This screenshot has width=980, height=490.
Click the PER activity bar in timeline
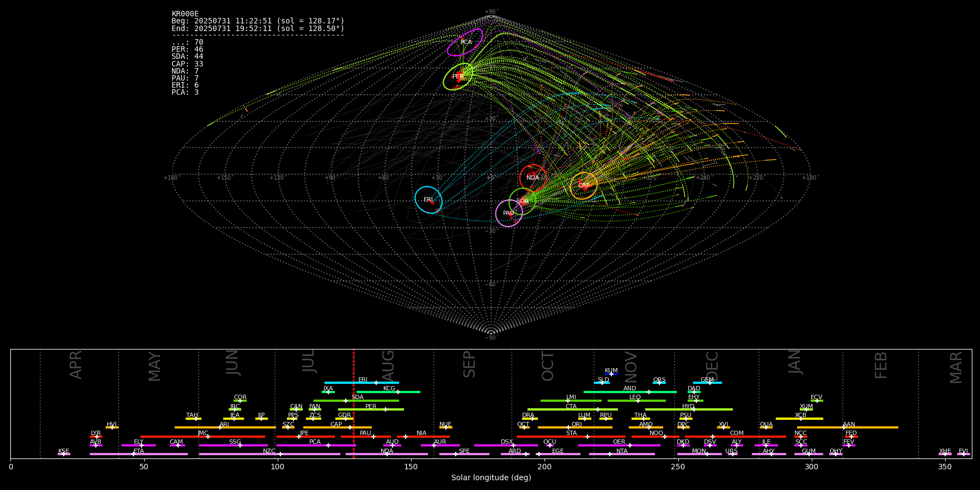[371, 409]
